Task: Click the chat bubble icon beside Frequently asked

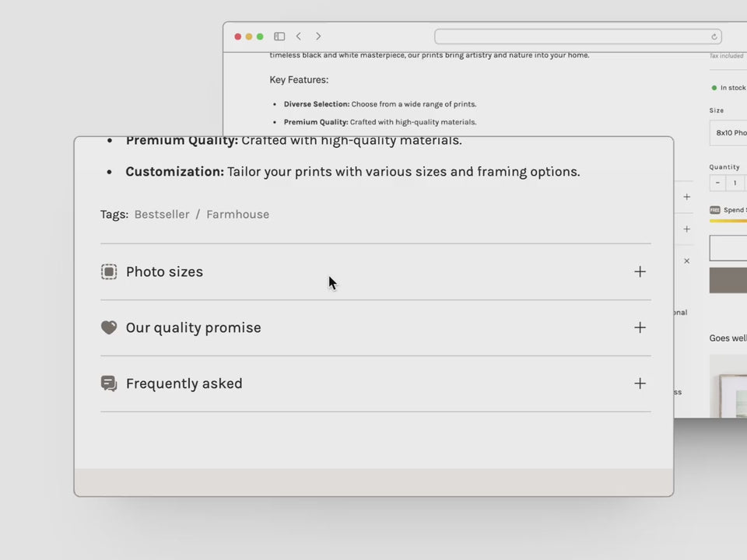Action: (x=109, y=383)
